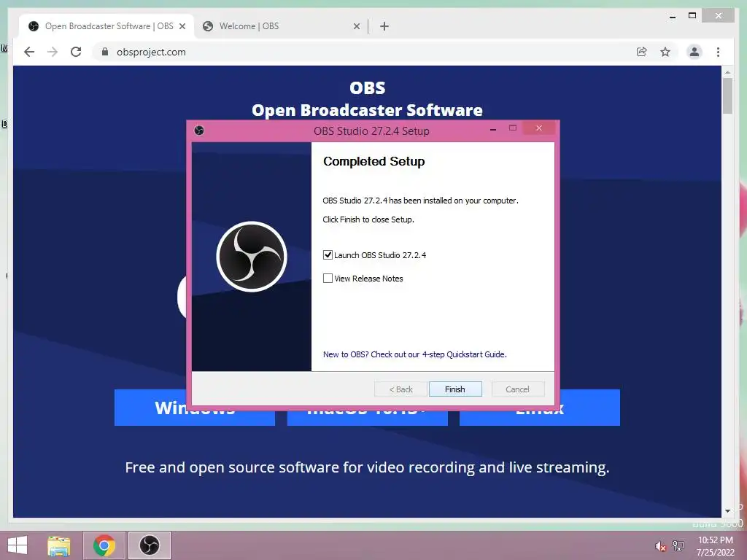Image resolution: width=747 pixels, height=560 pixels.
Task: Click the globe favicon on Welcome tab
Action: point(208,26)
